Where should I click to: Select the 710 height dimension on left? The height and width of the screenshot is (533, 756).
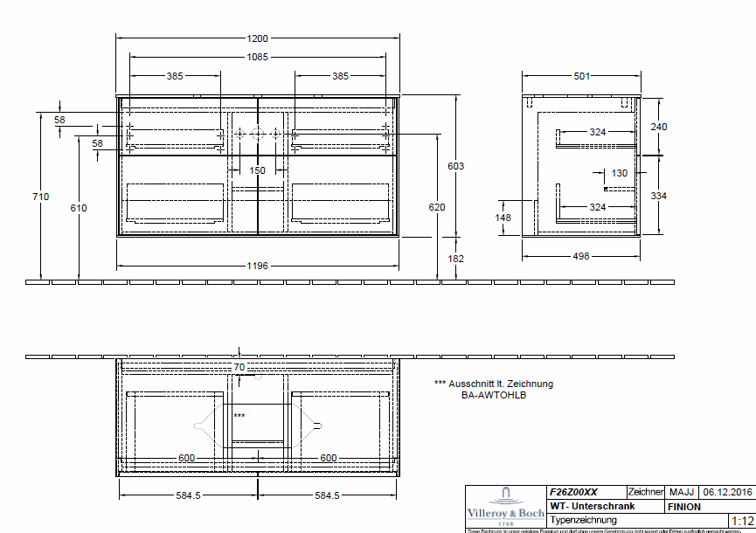(x=41, y=197)
